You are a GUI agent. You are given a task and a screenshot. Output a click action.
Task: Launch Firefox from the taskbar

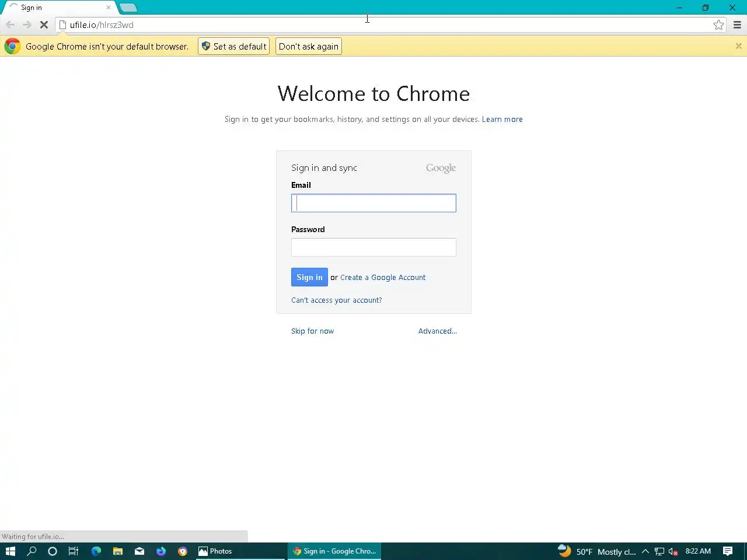pyautogui.click(x=161, y=551)
